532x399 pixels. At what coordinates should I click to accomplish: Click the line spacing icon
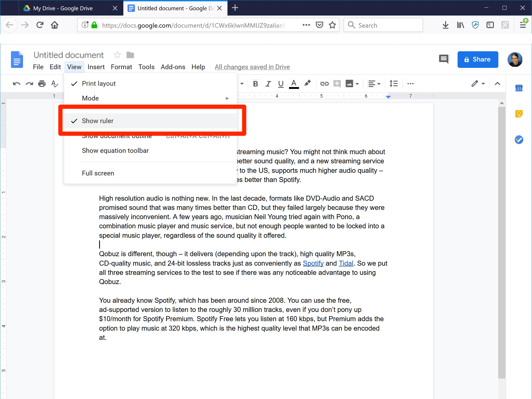click(x=393, y=84)
